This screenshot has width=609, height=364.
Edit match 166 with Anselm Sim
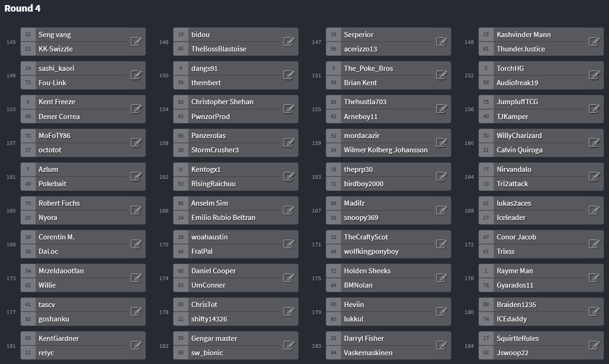tap(289, 210)
